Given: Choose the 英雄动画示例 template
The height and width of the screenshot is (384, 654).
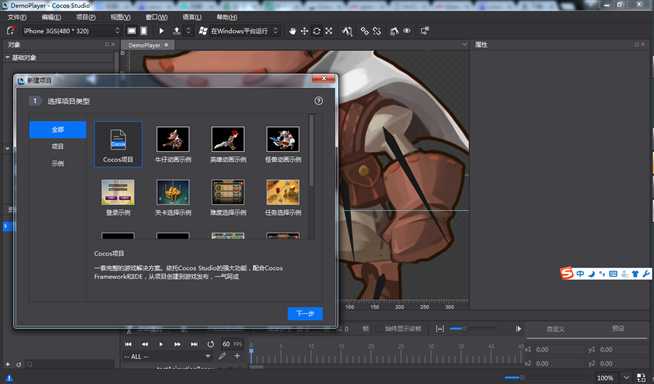Looking at the screenshot, I should pos(228,144).
